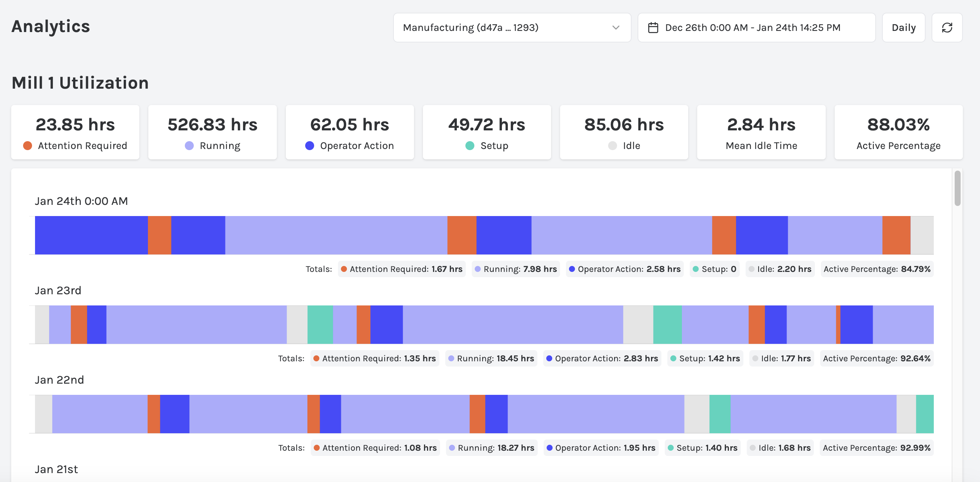
Task: Click the grey Idle legend dot
Action: point(612,146)
